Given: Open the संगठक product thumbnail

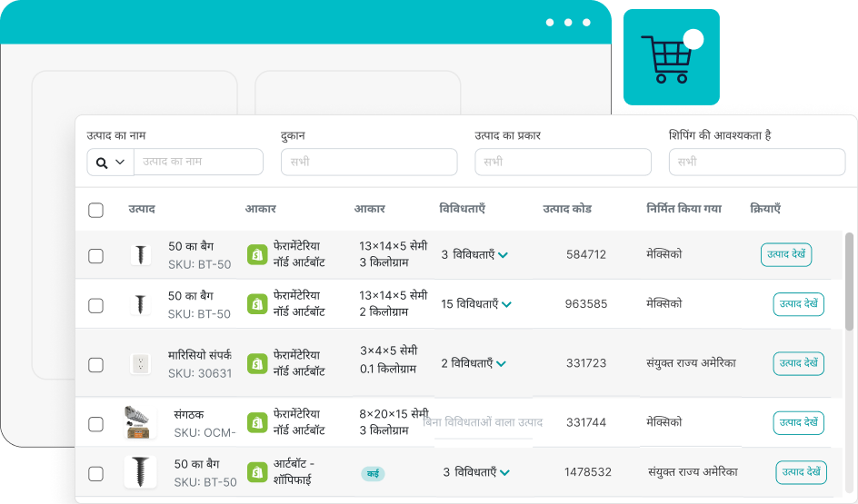Looking at the screenshot, I should (x=138, y=422).
